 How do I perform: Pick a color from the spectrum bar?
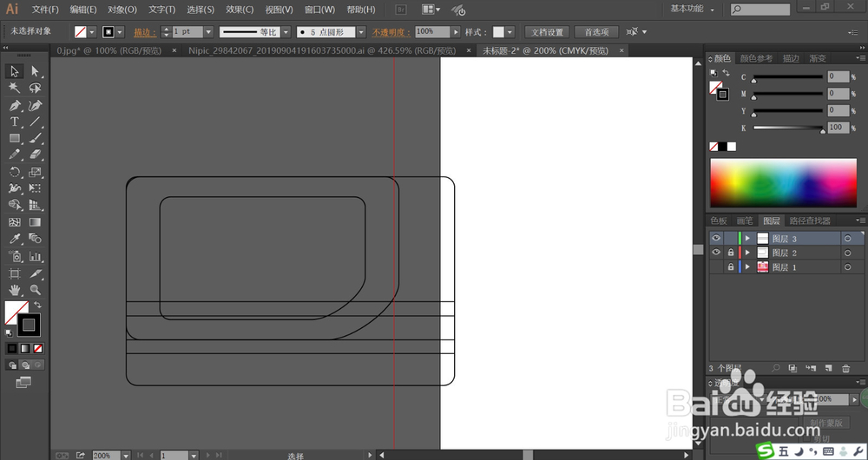[x=783, y=182]
